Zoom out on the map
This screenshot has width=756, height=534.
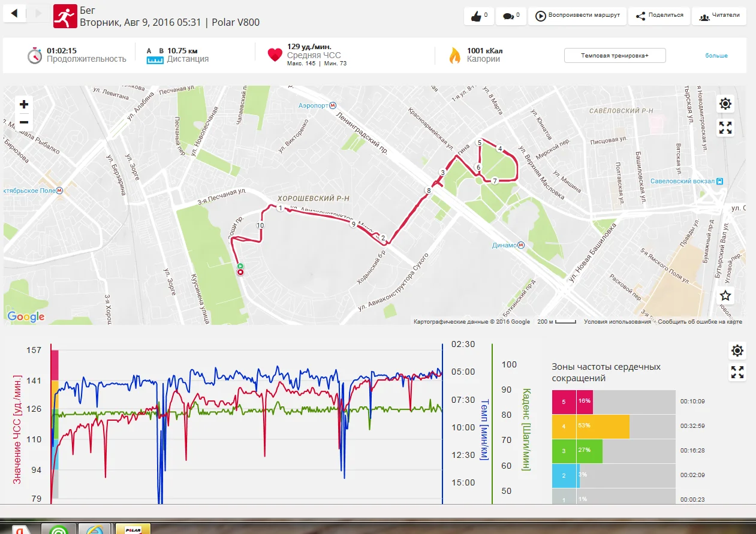(24, 122)
